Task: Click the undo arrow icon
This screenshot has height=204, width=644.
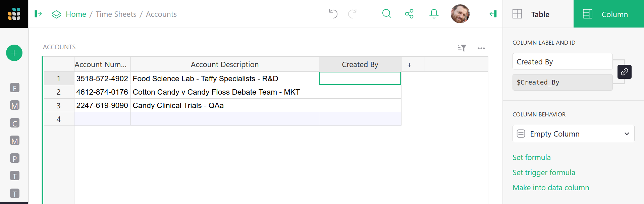Action: coord(333,14)
